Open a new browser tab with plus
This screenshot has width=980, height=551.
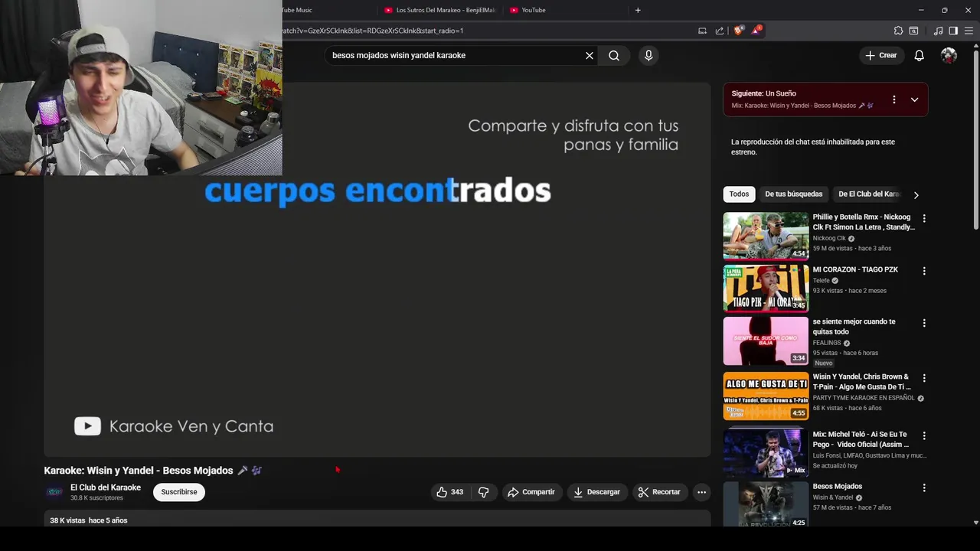(638, 10)
